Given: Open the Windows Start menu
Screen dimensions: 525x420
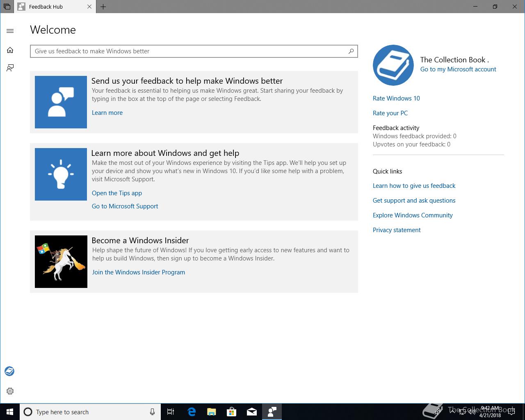Looking at the screenshot, I should tap(10, 412).
